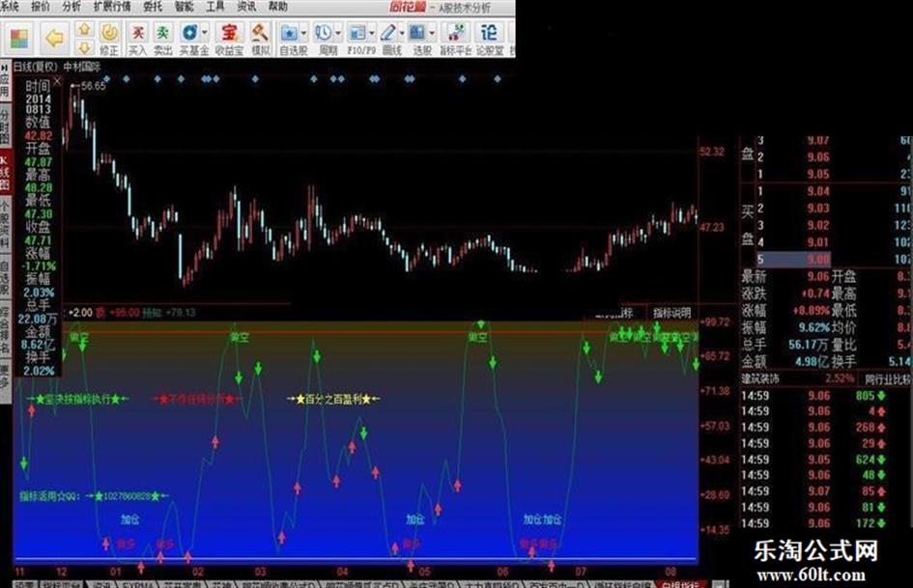
Task: Open the 选股 stock picker icon
Action: click(x=417, y=33)
